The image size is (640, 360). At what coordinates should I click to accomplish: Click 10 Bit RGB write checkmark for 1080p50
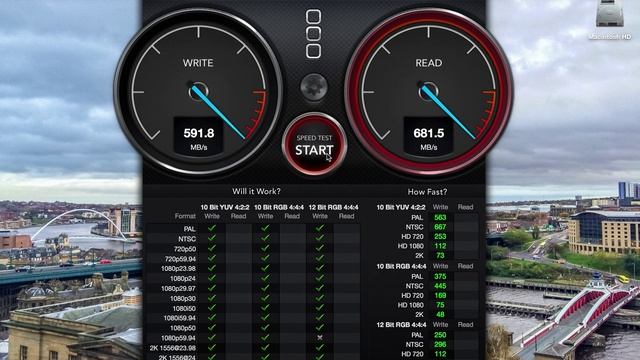(x=265, y=328)
